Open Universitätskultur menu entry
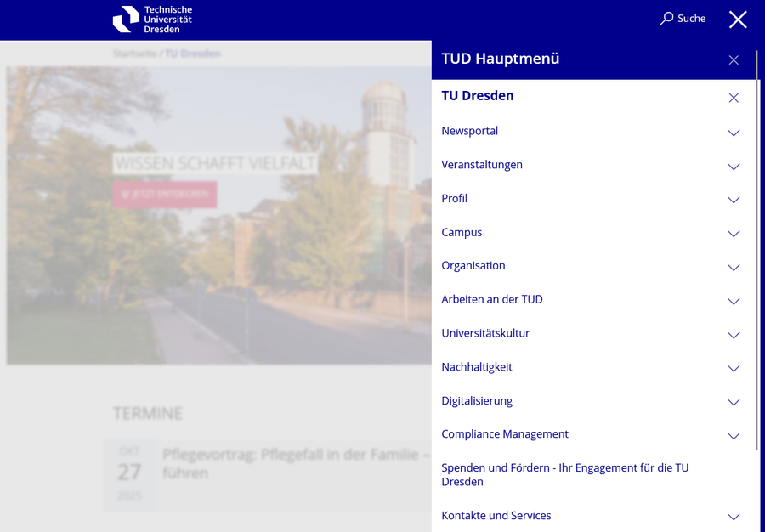765x532 pixels. (485, 333)
